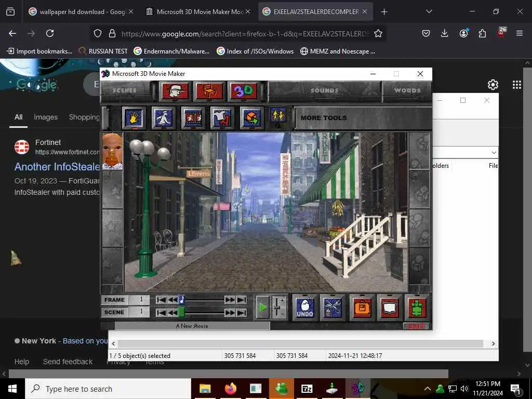Expand the list all tabs chevron
The width and height of the screenshot is (532, 399).
pos(429,11)
